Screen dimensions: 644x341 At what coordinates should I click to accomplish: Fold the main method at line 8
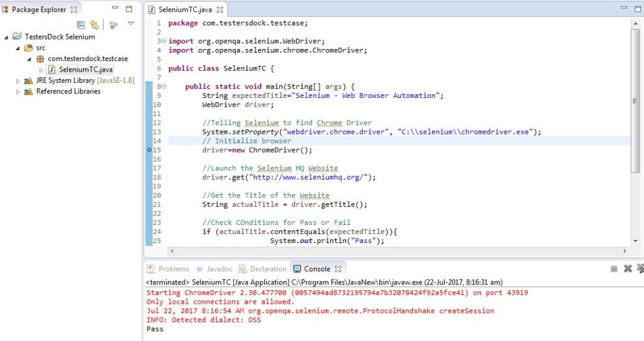tap(164, 87)
